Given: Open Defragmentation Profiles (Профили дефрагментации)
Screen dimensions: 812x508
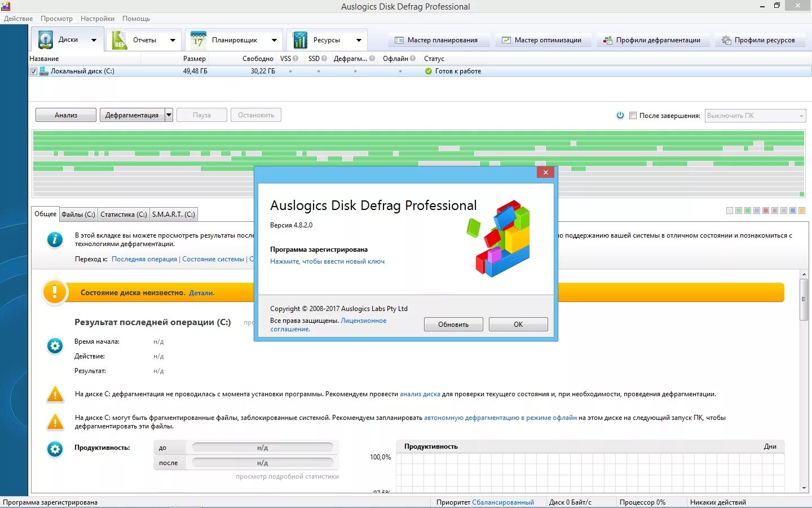Looking at the screenshot, I should pos(652,40).
